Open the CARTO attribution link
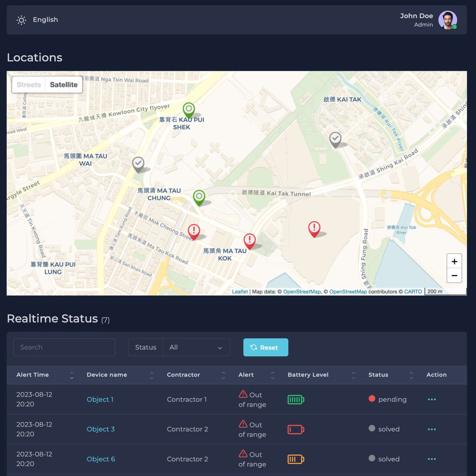Image resolution: width=476 pixels, height=476 pixels. 413,292
